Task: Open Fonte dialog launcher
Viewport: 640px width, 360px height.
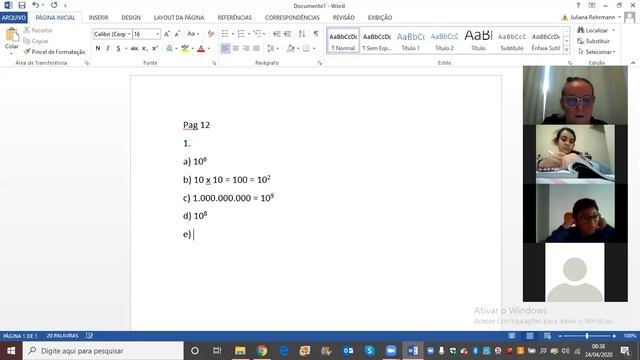Action: pyautogui.click(x=214, y=63)
